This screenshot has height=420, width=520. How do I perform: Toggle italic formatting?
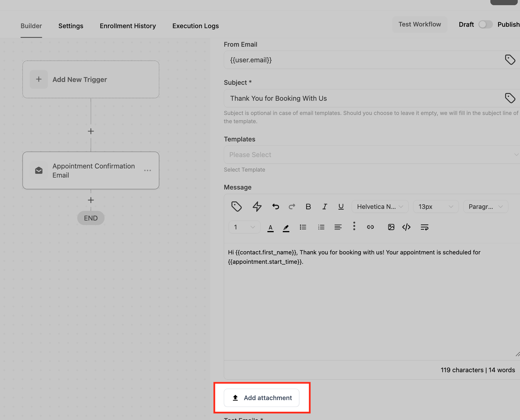(324, 206)
